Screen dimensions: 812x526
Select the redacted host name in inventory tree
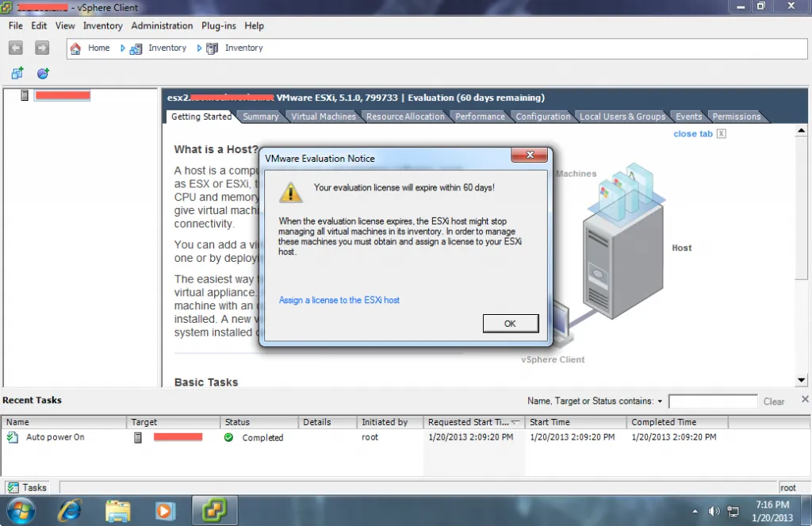(x=63, y=95)
